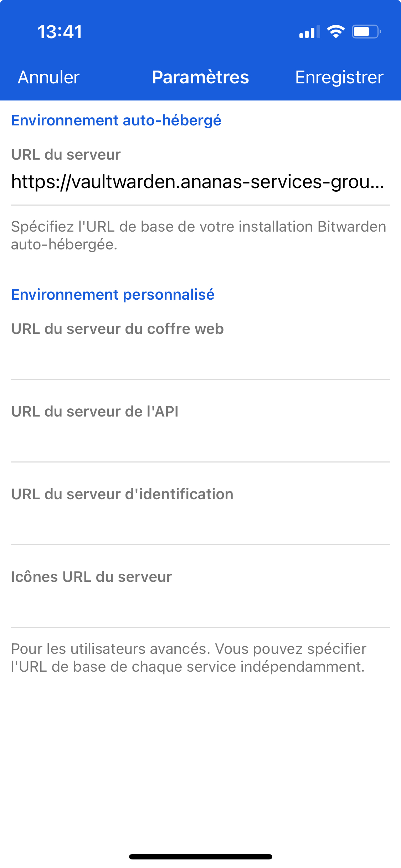Tap Enregistrer to save settings
The width and height of the screenshot is (401, 868).
[x=339, y=77]
